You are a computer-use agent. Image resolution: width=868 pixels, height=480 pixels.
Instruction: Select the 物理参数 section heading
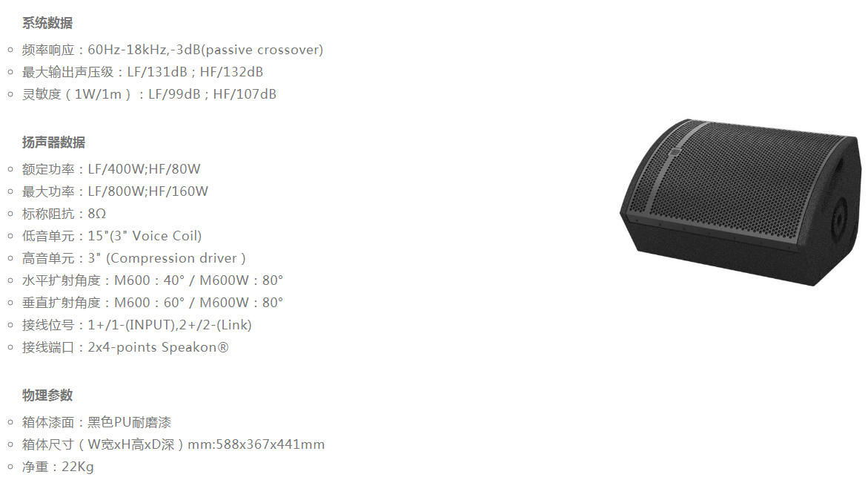pyautogui.click(x=47, y=395)
